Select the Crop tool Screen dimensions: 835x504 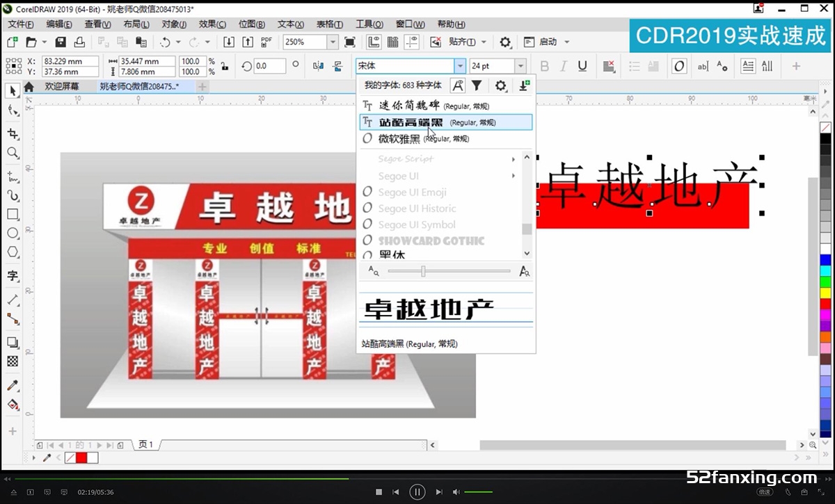pos(13,133)
